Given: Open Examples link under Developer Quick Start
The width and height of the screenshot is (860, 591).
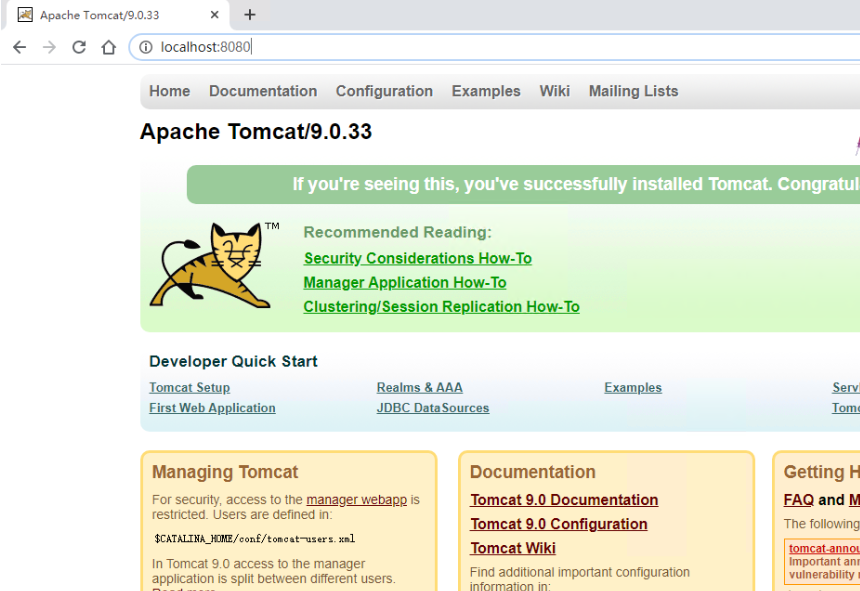Looking at the screenshot, I should click(x=633, y=388).
